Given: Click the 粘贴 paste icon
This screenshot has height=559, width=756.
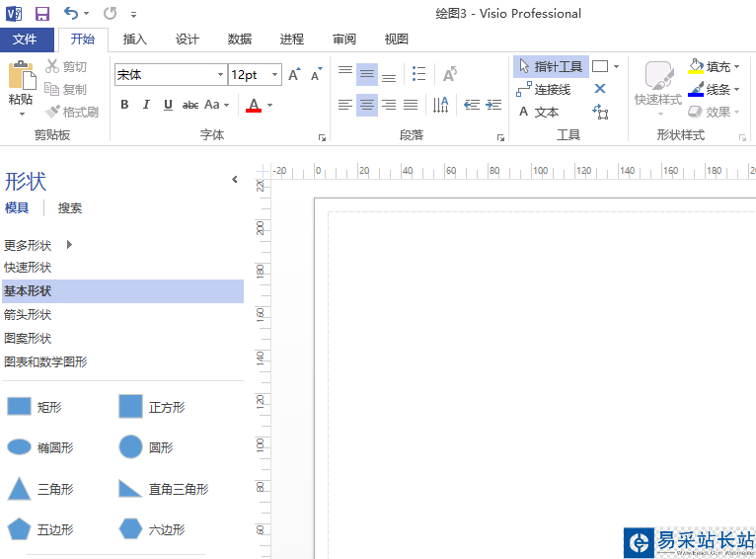Looking at the screenshot, I should (22, 75).
